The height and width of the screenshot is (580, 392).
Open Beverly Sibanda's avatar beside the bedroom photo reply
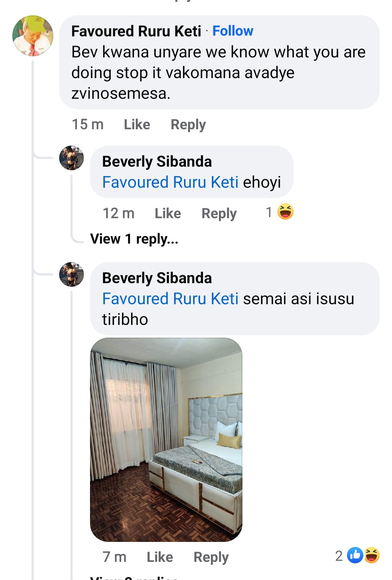point(72,274)
